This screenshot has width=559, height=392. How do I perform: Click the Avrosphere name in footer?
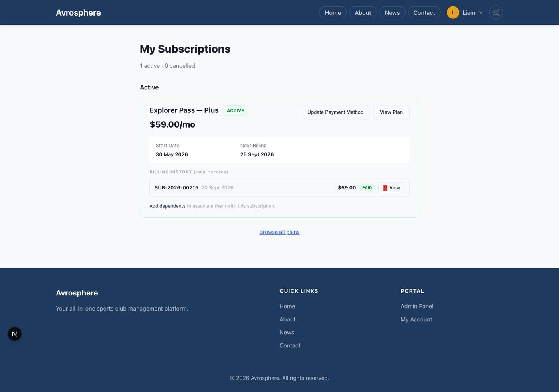click(x=77, y=293)
